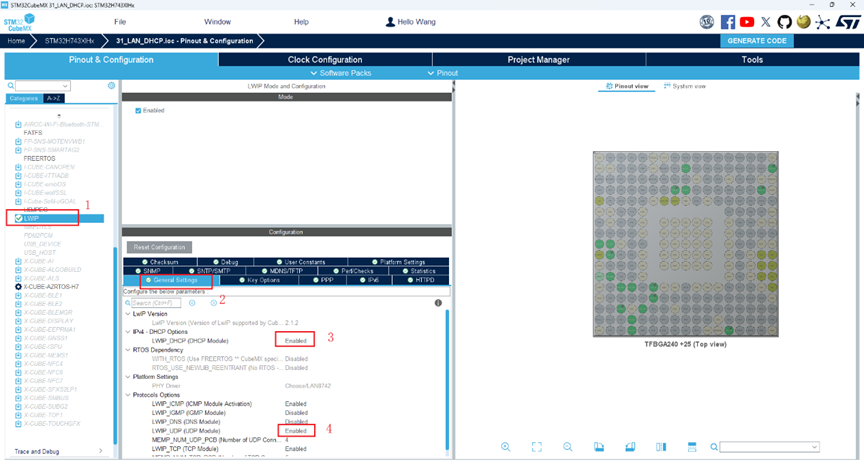Collapse the Platform Settings parameter section
864x464 pixels.
click(128, 377)
